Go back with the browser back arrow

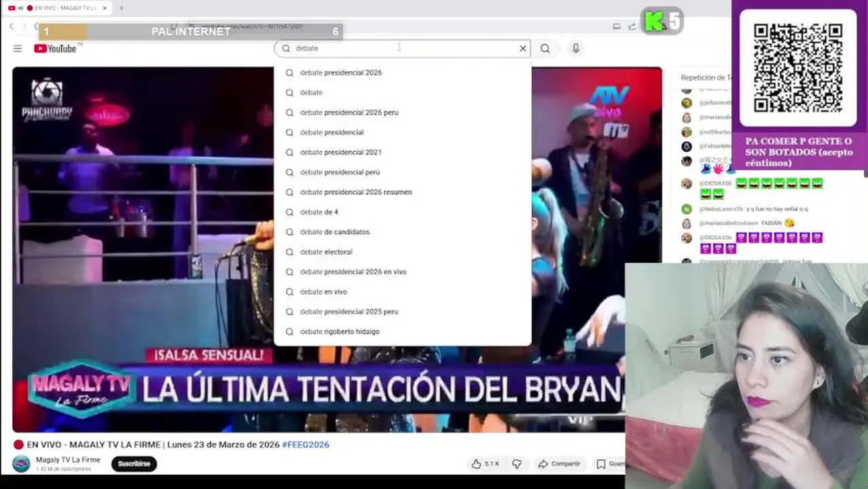pyautogui.click(x=12, y=26)
